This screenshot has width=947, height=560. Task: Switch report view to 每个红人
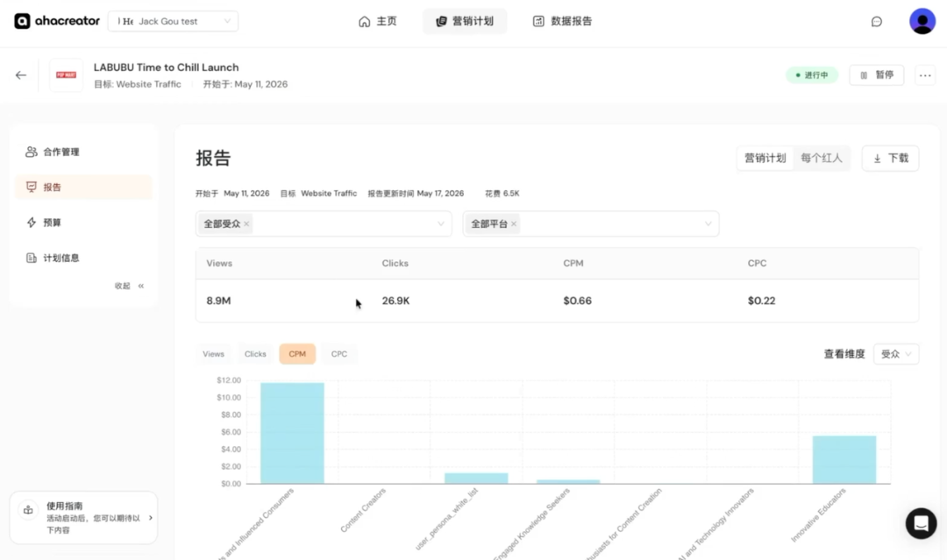(822, 158)
